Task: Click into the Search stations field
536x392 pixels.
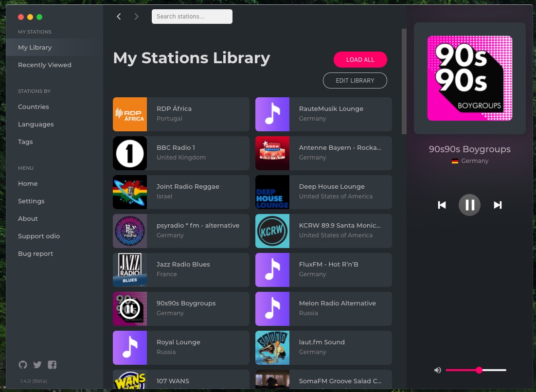Action: click(192, 17)
